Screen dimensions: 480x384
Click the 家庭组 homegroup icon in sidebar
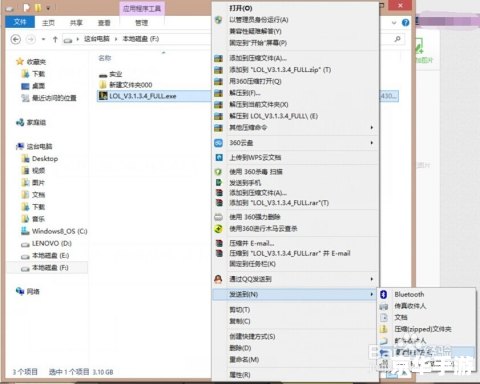click(x=20, y=123)
